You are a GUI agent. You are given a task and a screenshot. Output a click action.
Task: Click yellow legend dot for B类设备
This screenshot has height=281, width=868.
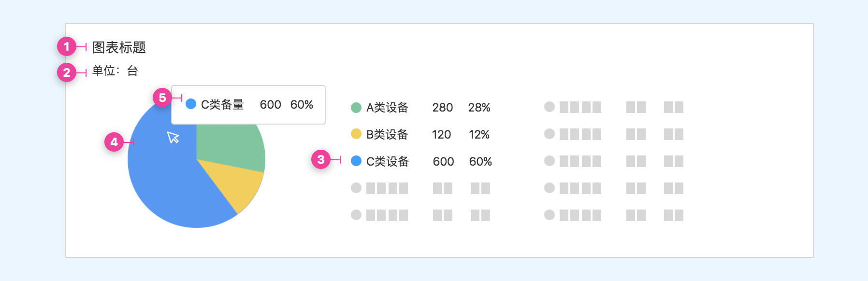[x=356, y=134]
